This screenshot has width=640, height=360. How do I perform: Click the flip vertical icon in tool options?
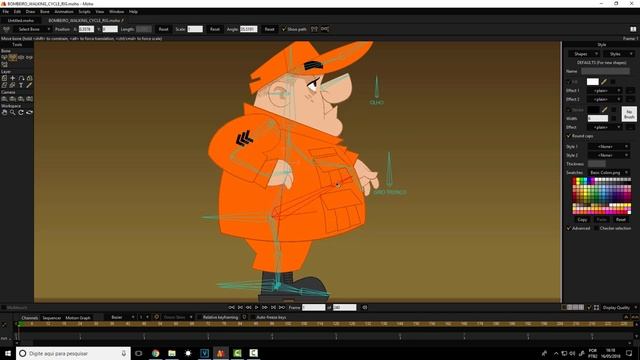coord(324,29)
